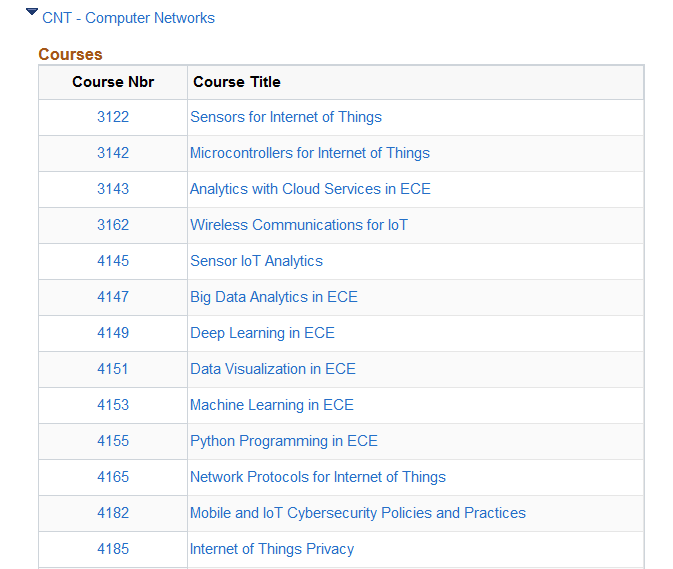
Task: Collapse the CNT - Computer Networks section arrow
Action: (32, 13)
